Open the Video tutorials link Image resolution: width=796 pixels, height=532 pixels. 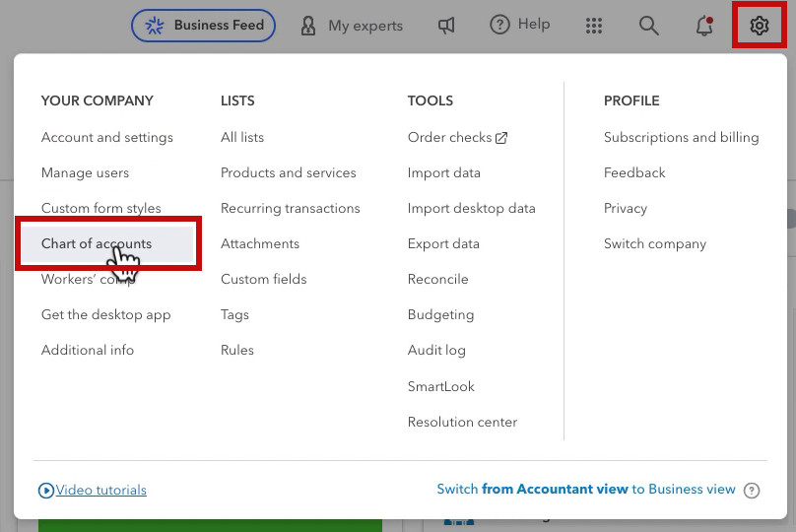101,491
